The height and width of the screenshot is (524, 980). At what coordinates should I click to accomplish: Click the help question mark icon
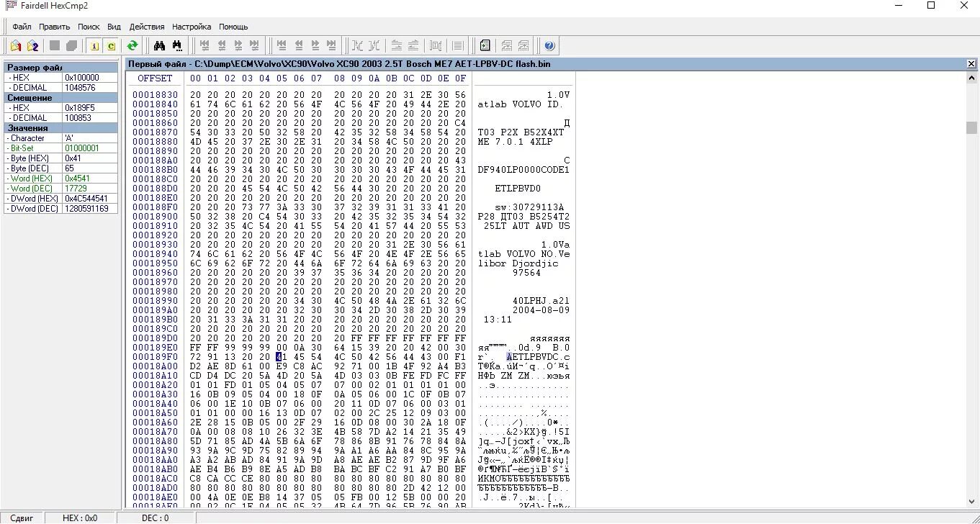click(x=549, y=46)
